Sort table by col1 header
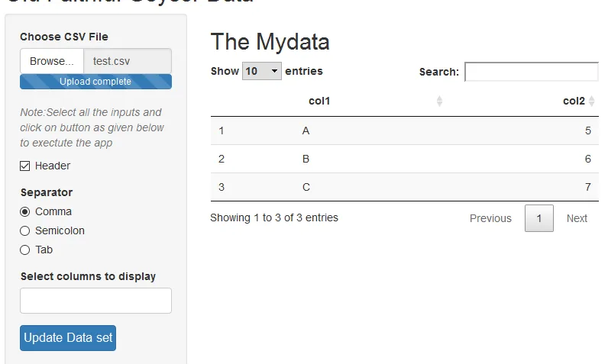 pyautogui.click(x=319, y=101)
